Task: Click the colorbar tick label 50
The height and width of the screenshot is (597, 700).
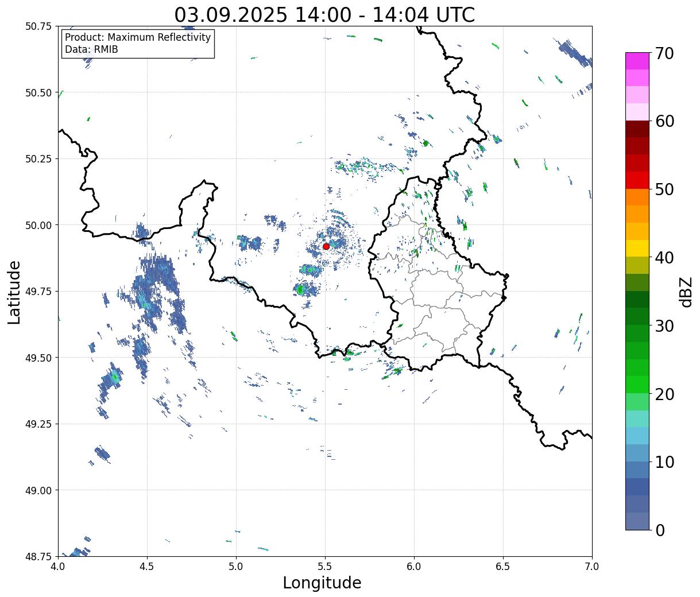Action: (x=664, y=189)
